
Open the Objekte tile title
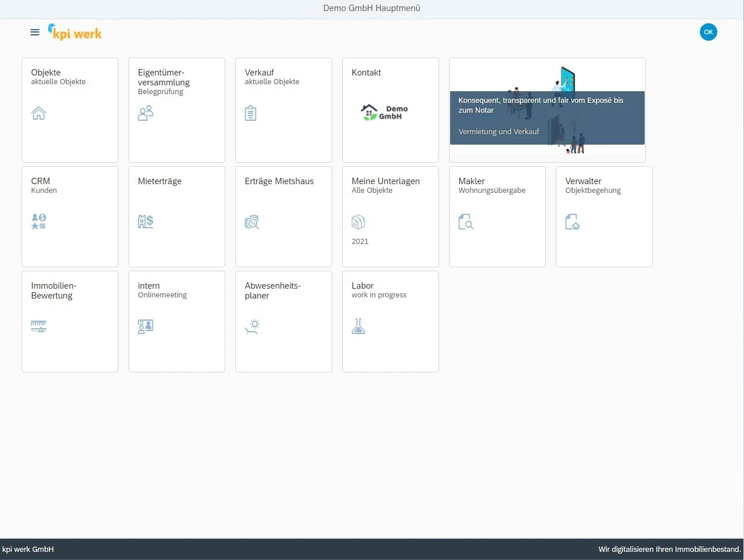(x=46, y=73)
